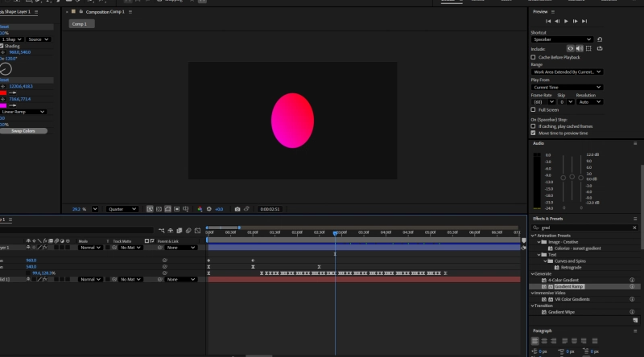
Task: Collapse the Generate effects category
Action: (532, 273)
